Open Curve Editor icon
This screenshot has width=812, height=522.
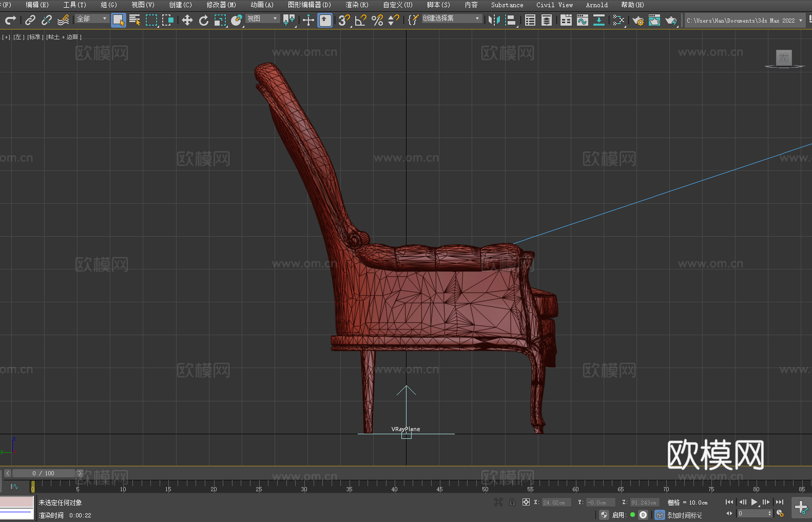pos(583,20)
